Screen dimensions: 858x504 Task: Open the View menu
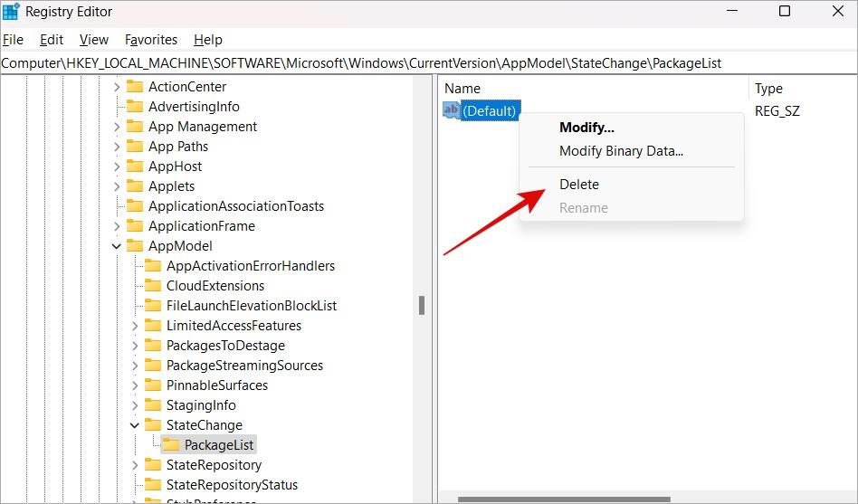93,40
